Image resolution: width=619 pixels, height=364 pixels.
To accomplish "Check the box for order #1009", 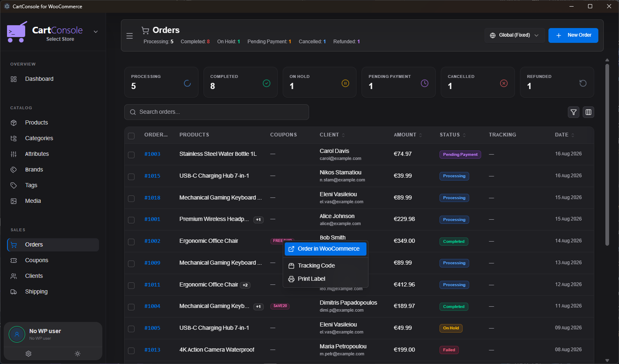I will (x=131, y=264).
